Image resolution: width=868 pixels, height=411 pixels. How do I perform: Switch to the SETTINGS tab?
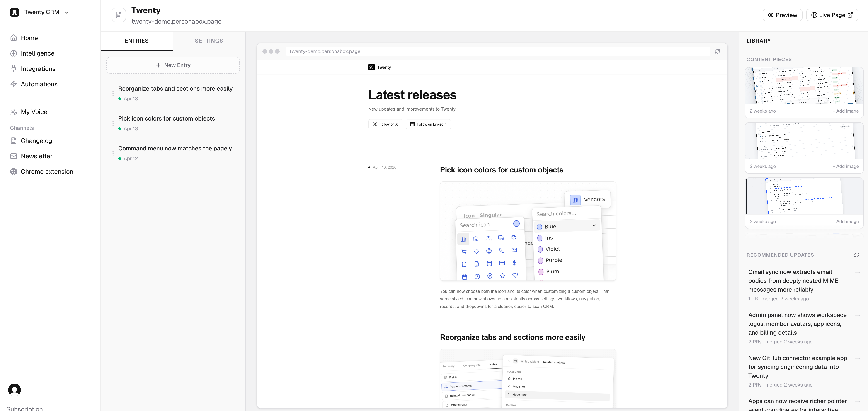pos(209,41)
